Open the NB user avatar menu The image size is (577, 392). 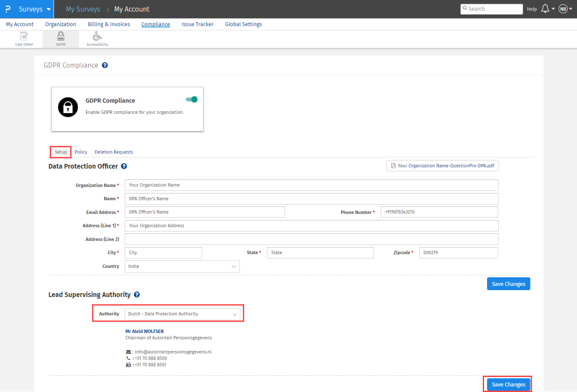pyautogui.click(x=563, y=9)
